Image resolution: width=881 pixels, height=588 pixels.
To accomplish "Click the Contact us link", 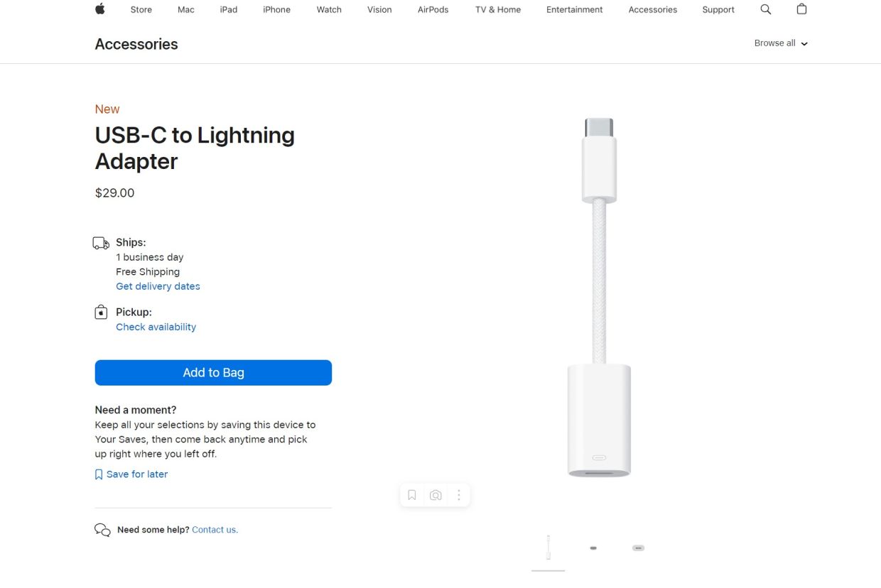I will (215, 530).
